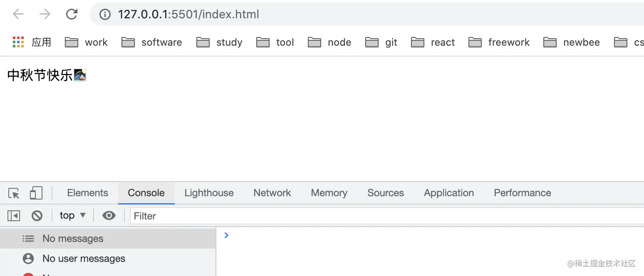Switch to the Elements tab
This screenshot has width=644, height=276.
pyautogui.click(x=88, y=193)
